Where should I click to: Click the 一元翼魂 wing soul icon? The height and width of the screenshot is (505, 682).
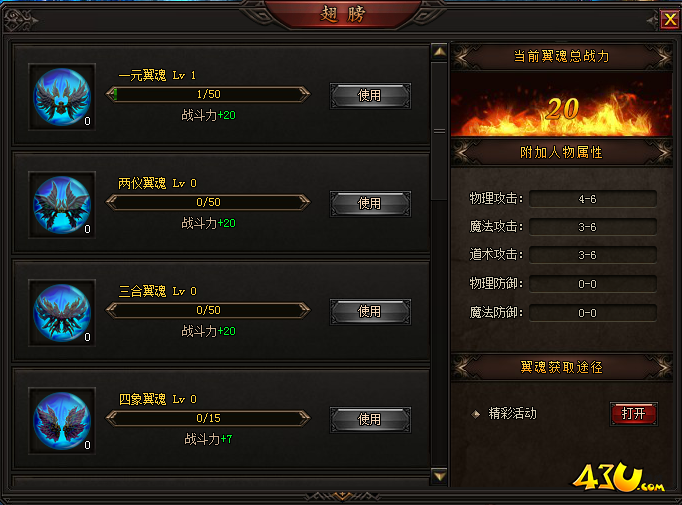(62, 97)
